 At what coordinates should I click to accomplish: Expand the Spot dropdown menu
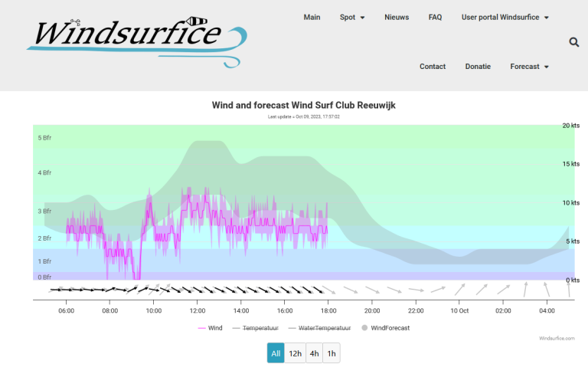click(x=352, y=17)
